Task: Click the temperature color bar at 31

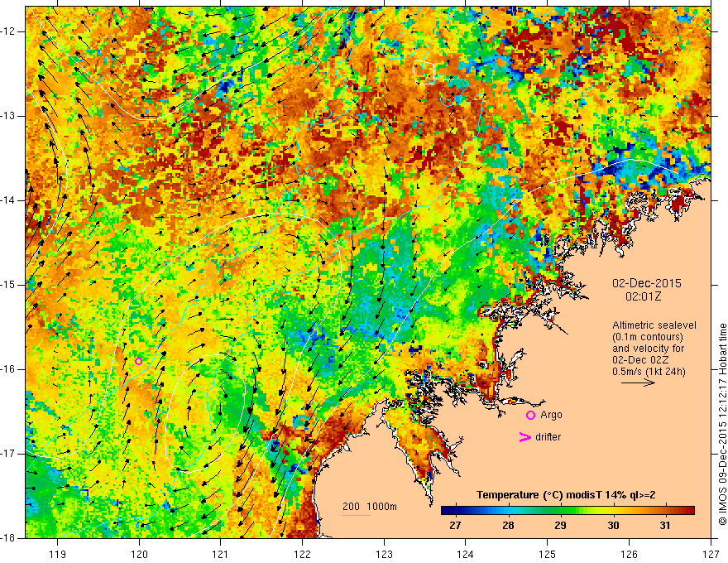Action: tap(665, 511)
